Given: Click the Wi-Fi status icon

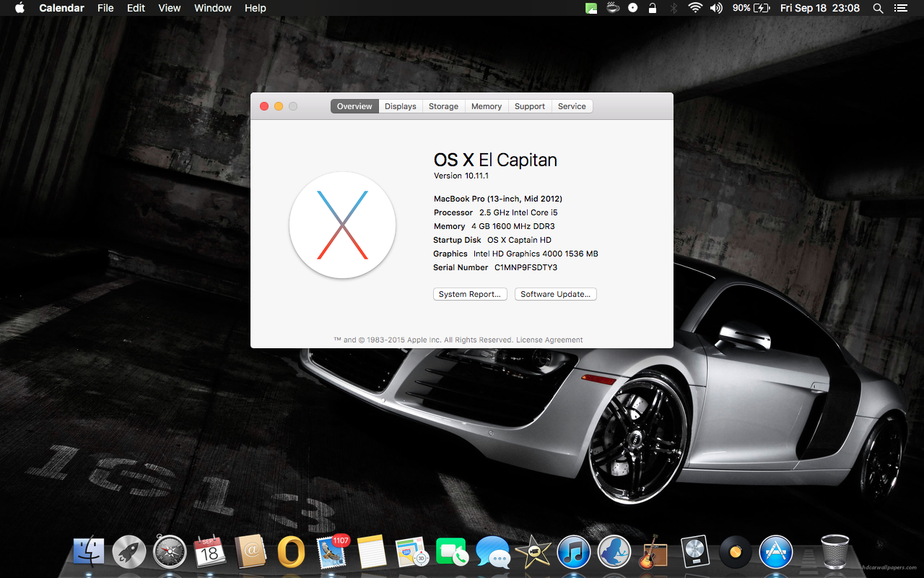Looking at the screenshot, I should (x=695, y=8).
